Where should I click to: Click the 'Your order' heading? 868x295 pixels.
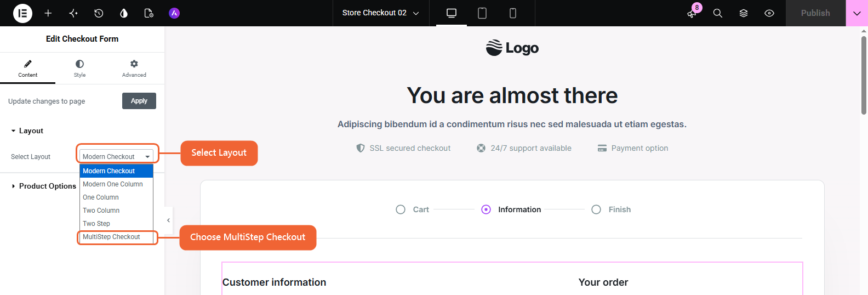click(603, 282)
